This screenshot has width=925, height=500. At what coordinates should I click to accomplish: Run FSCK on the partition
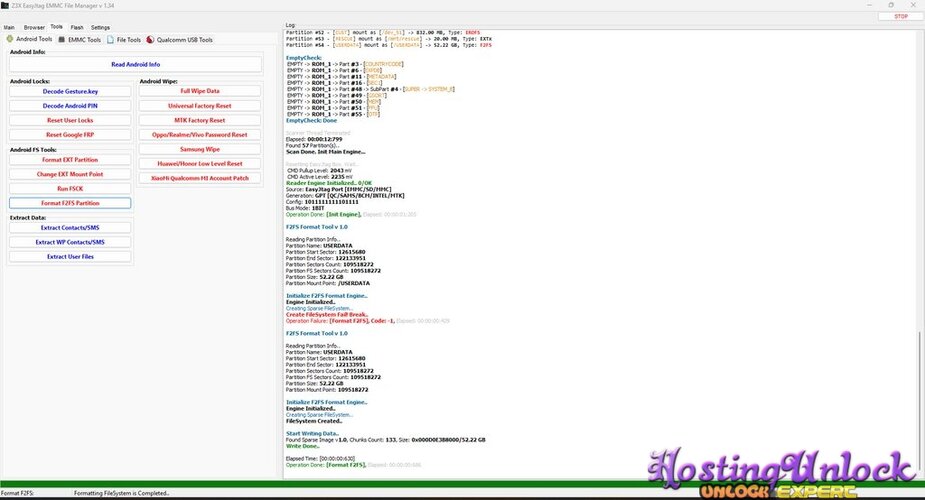[70, 189]
